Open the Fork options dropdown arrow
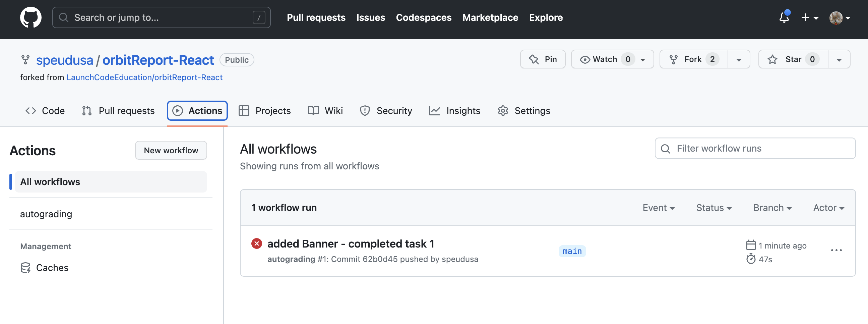 tap(739, 60)
